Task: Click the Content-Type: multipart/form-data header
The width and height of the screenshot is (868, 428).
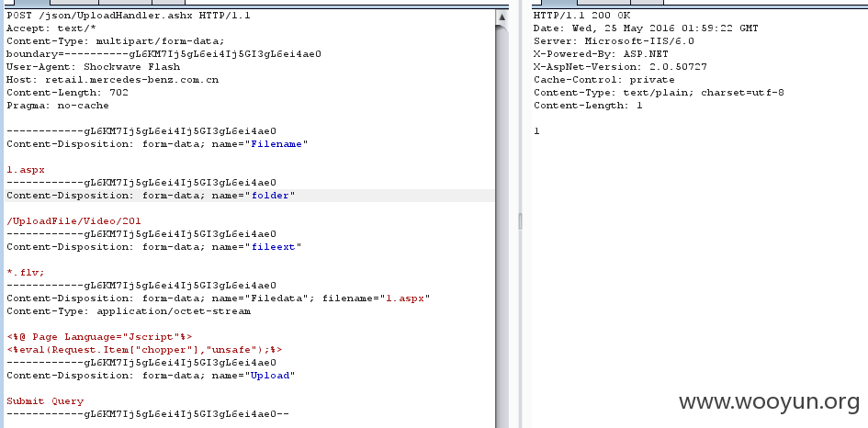Action: [x=115, y=41]
